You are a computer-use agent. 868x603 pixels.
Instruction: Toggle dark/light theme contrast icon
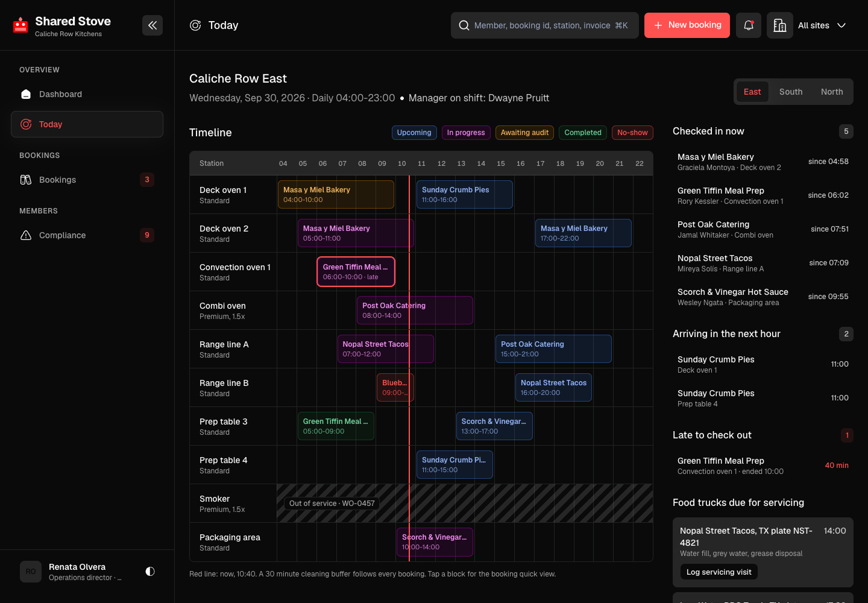(x=150, y=571)
